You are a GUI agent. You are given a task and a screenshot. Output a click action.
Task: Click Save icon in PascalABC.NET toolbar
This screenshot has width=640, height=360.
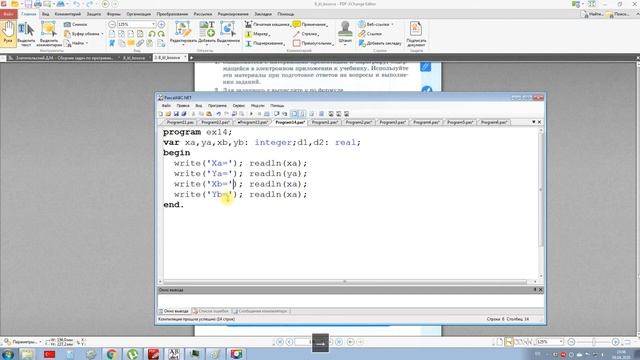click(176, 114)
